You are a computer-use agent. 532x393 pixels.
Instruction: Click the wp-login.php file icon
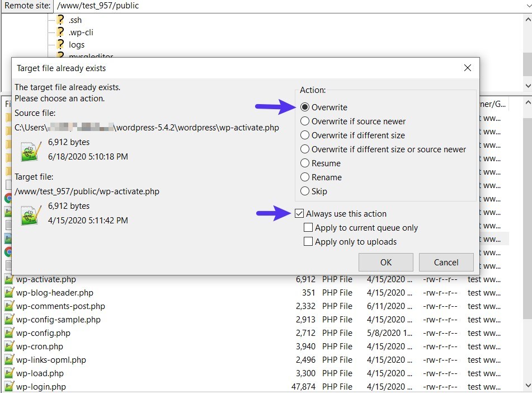9,387
